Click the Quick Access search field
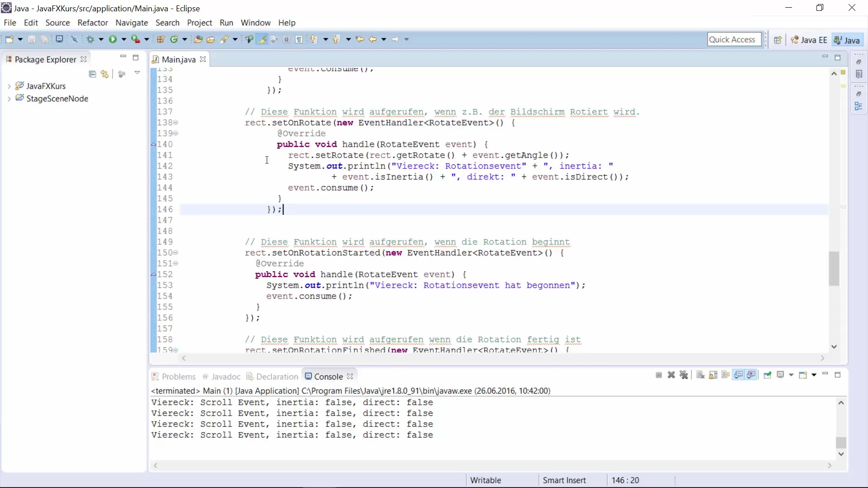Screen dimensions: 868x488 pos(734,39)
